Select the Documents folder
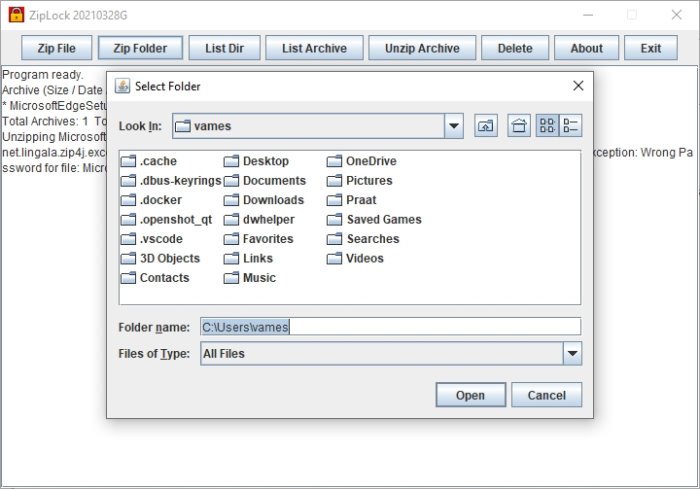The width and height of the screenshot is (700, 489). [265, 180]
